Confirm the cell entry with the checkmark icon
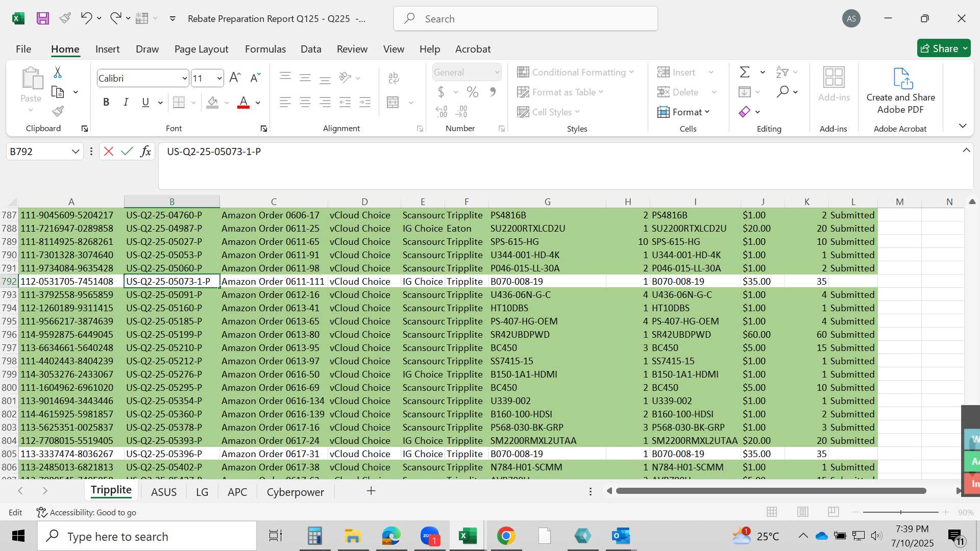The height and width of the screenshot is (551, 980). tap(127, 152)
